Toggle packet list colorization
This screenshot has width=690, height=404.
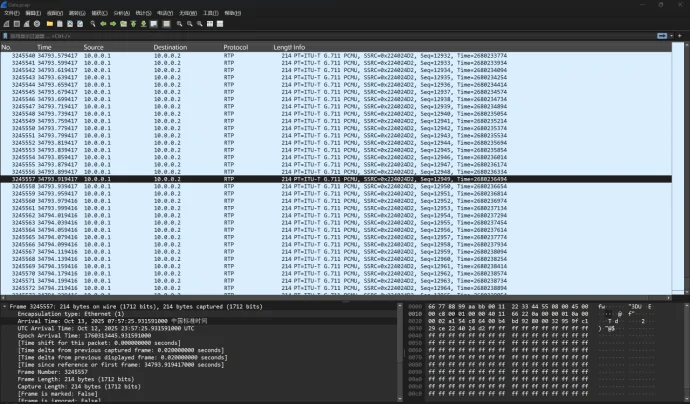tap(166, 23)
